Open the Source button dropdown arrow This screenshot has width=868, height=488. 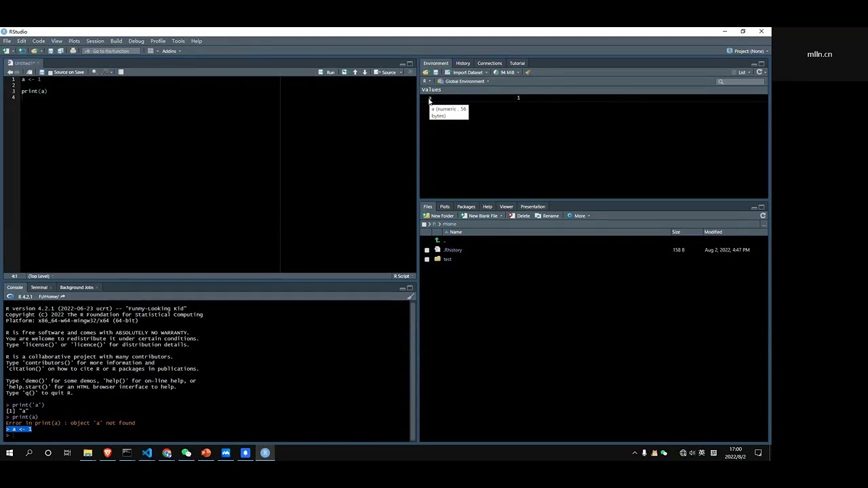pos(401,72)
